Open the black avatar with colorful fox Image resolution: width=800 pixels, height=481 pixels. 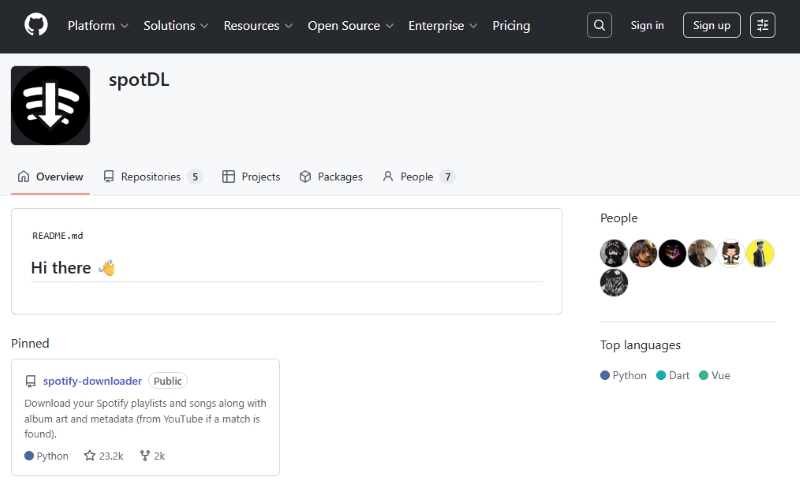[x=672, y=253]
